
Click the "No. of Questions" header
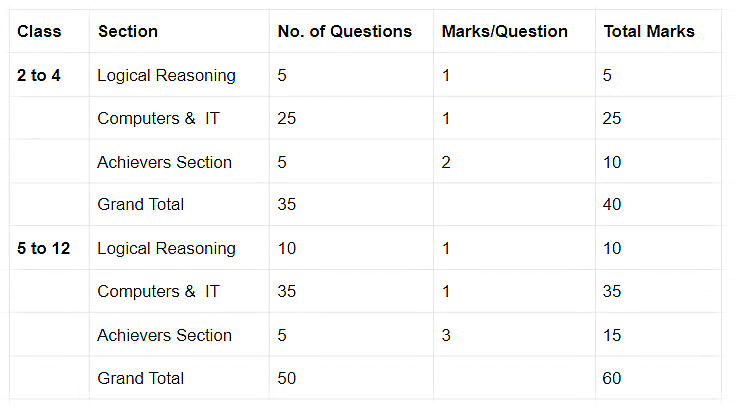coord(344,32)
